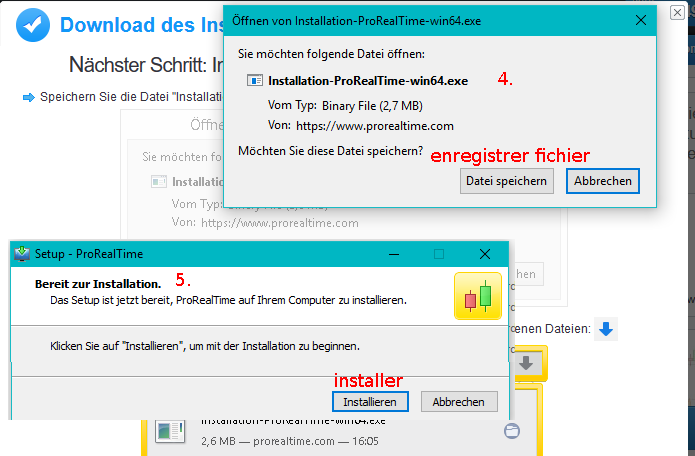Open containing folder icon in downloads list
The height and width of the screenshot is (456, 695).
tap(512, 431)
